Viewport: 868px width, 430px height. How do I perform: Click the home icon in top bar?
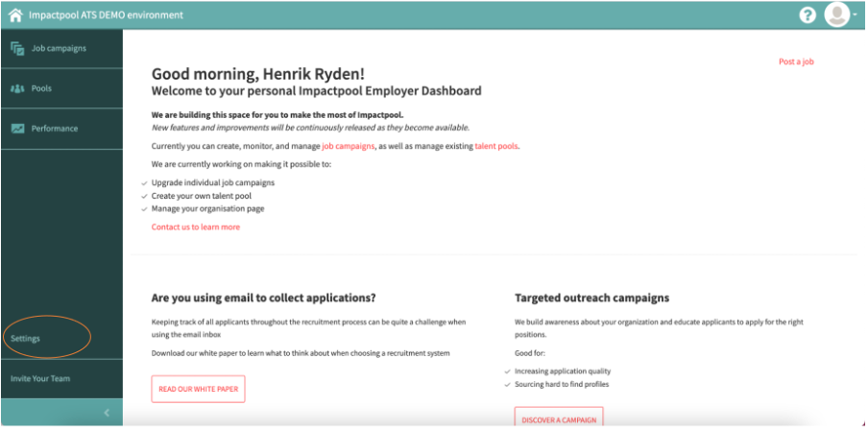coord(15,15)
